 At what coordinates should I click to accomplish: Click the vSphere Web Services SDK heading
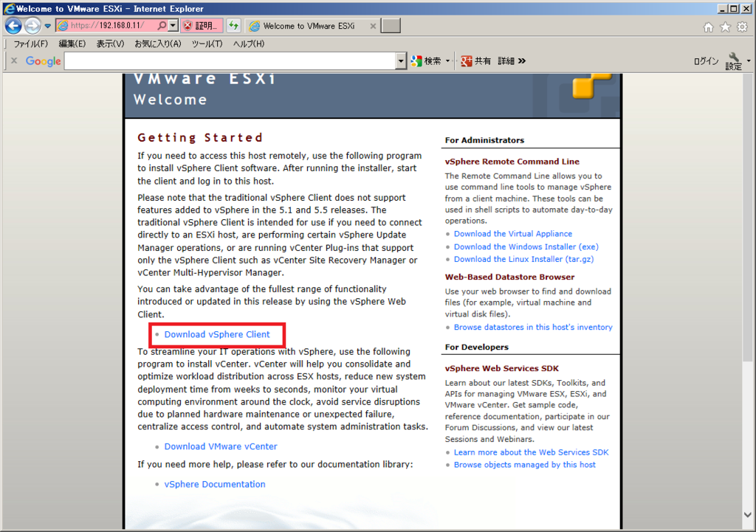[x=501, y=369]
